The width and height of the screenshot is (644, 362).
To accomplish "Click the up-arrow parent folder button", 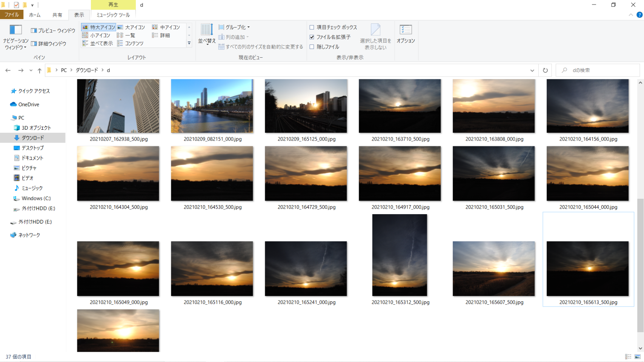I will pyautogui.click(x=40, y=71).
